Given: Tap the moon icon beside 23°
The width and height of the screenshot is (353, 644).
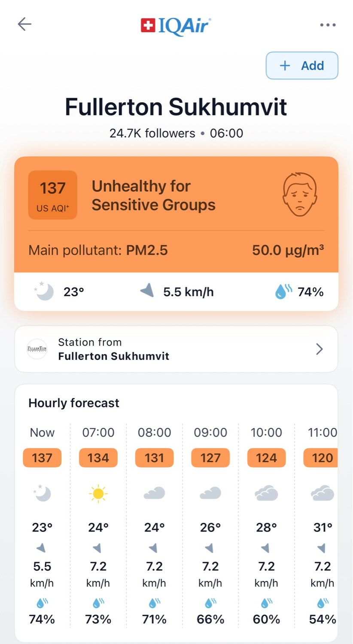Looking at the screenshot, I should [44, 292].
